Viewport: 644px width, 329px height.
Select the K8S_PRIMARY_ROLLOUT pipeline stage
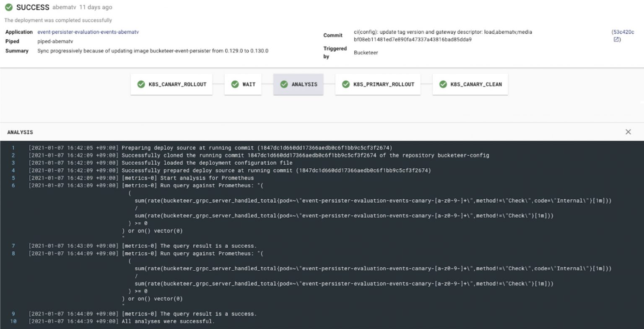tap(377, 84)
